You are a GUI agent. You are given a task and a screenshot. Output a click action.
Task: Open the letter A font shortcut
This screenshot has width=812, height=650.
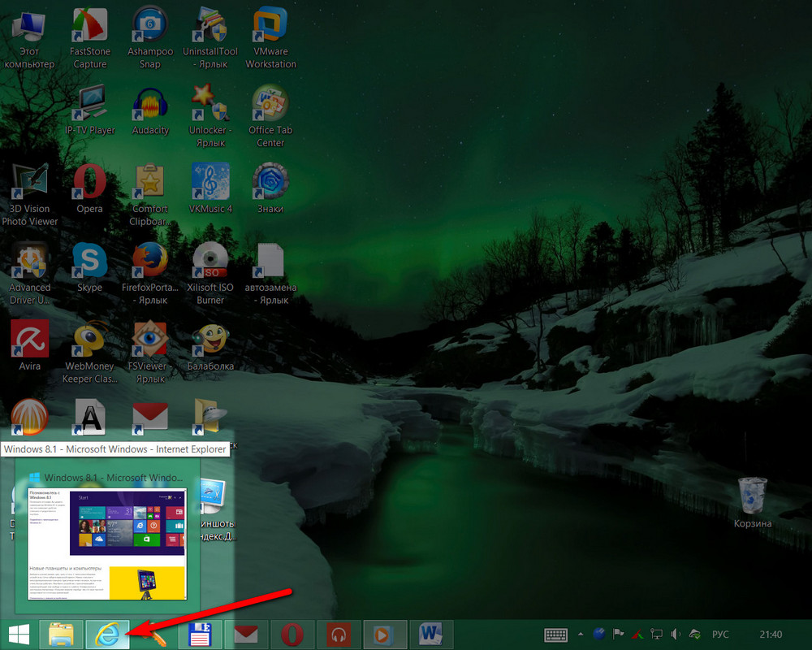pyautogui.click(x=89, y=417)
